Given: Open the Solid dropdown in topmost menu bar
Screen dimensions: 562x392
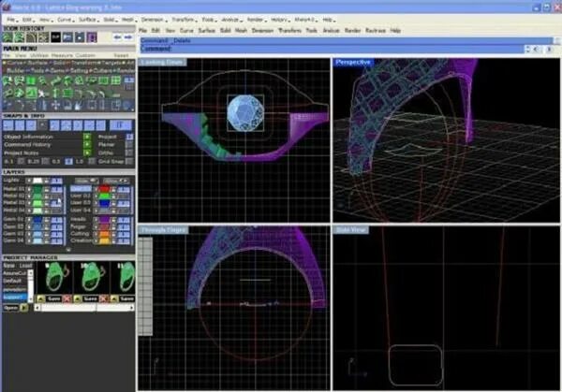Looking at the screenshot, I should coord(110,20).
